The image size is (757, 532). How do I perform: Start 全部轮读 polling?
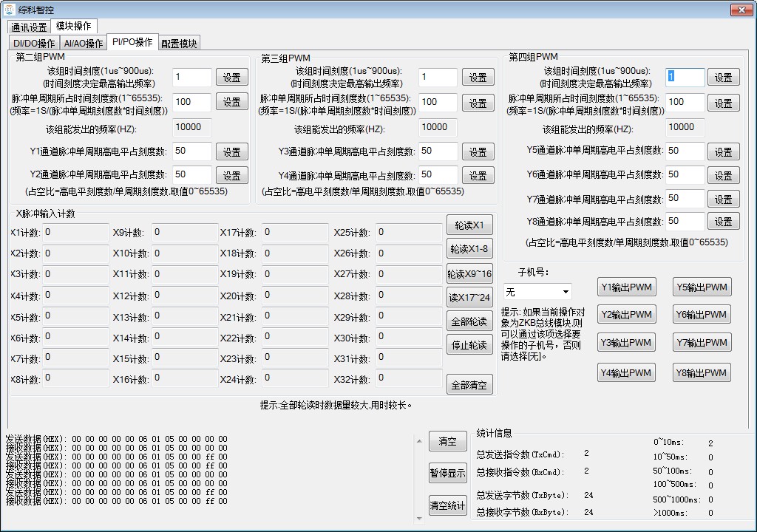(469, 321)
